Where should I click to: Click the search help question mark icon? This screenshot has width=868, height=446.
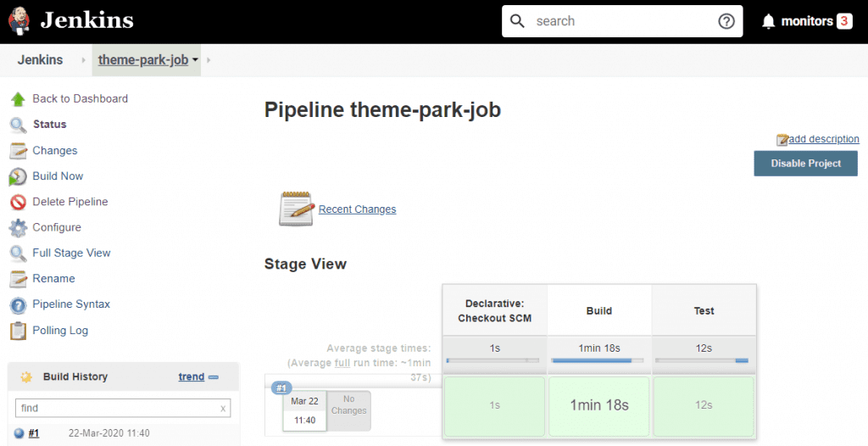coord(726,21)
